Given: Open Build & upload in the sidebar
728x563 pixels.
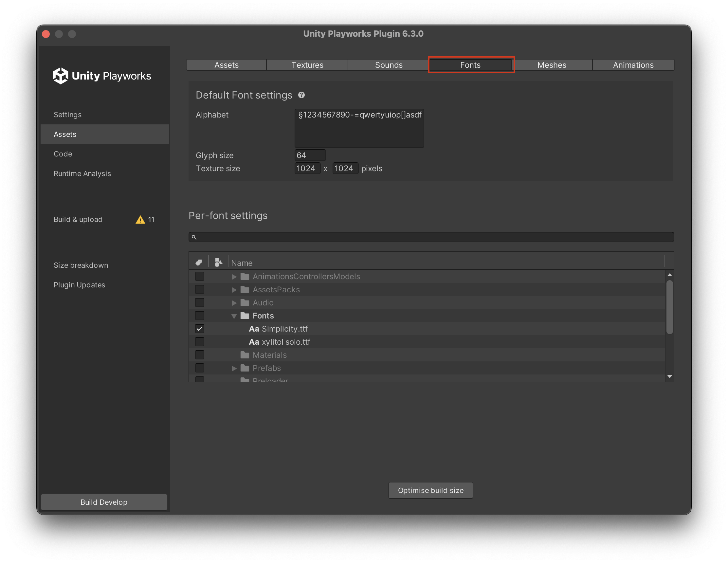Looking at the screenshot, I should tap(104, 219).
